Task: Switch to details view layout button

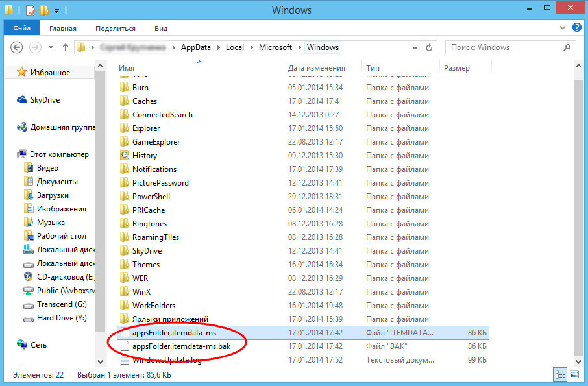Action: click(560, 374)
